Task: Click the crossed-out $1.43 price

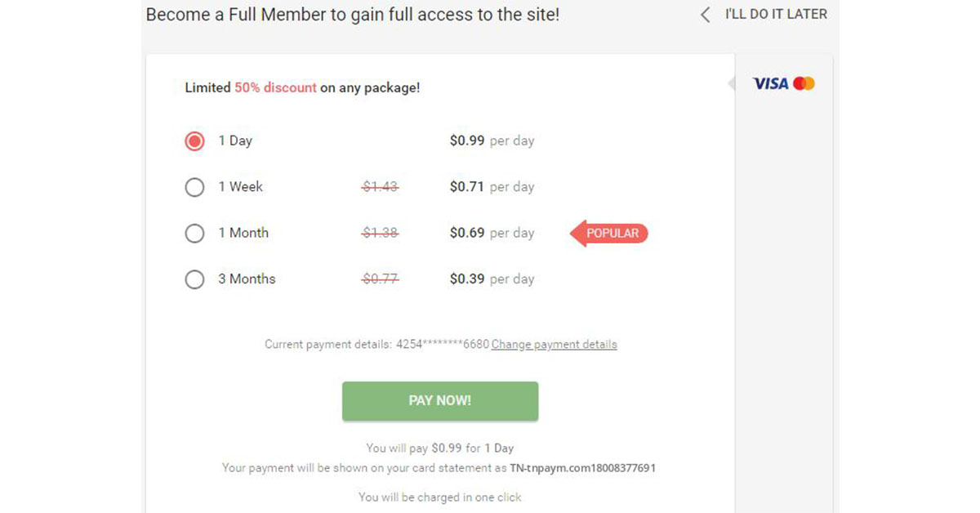Action: coord(380,187)
